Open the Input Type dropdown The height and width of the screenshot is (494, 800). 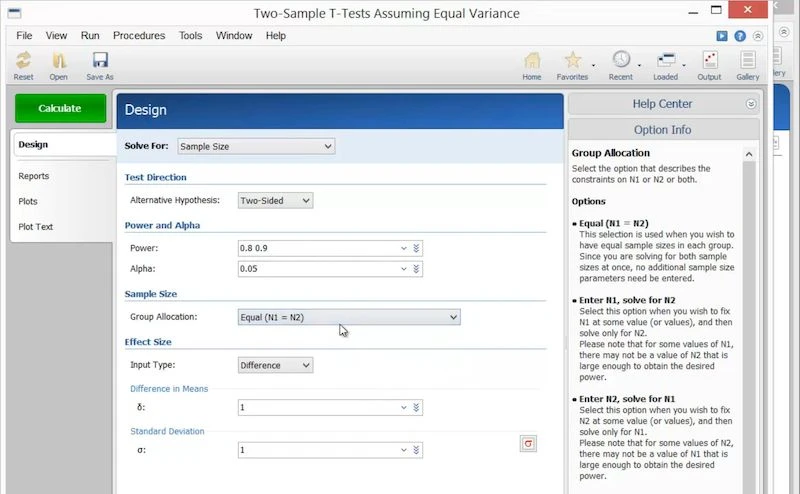pos(275,365)
